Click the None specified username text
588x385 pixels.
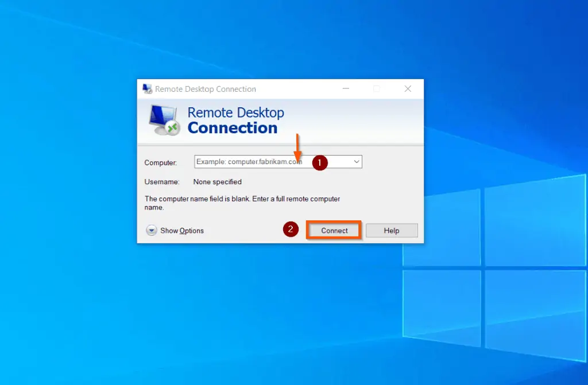[217, 182]
